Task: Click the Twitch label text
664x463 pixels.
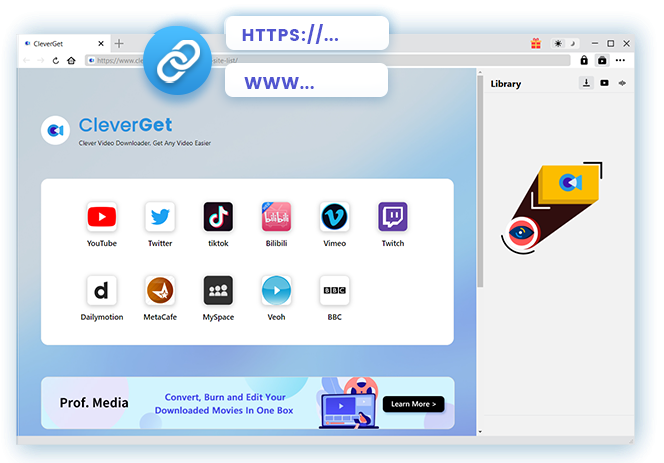Action: point(393,243)
